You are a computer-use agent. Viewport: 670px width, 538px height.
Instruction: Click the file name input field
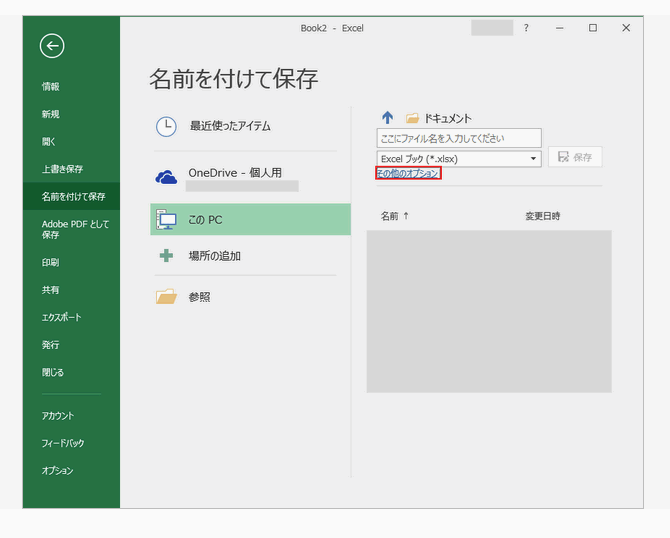pos(459,138)
